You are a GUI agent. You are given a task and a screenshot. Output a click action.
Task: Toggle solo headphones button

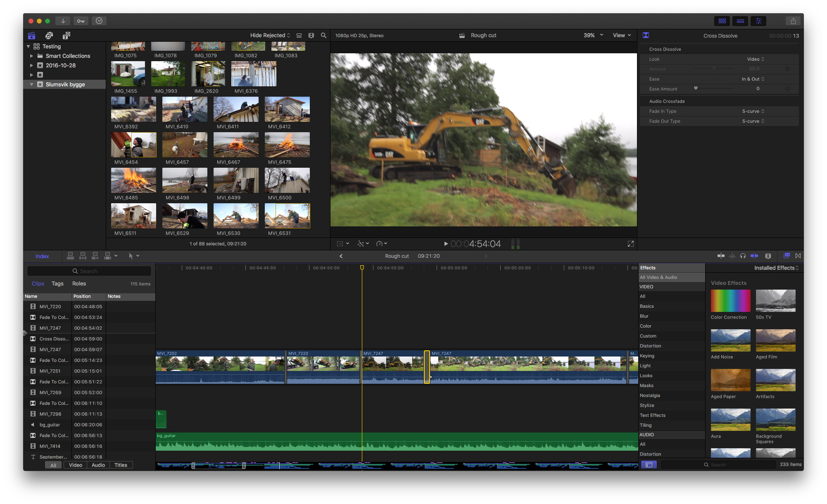pyautogui.click(x=743, y=256)
